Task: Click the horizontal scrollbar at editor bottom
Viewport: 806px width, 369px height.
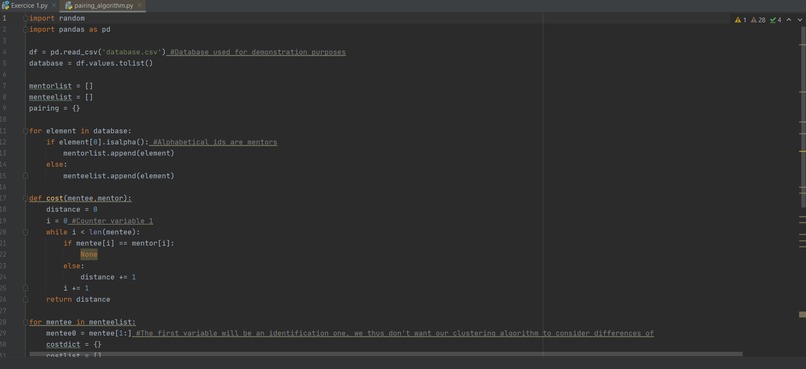Action: tap(386, 354)
